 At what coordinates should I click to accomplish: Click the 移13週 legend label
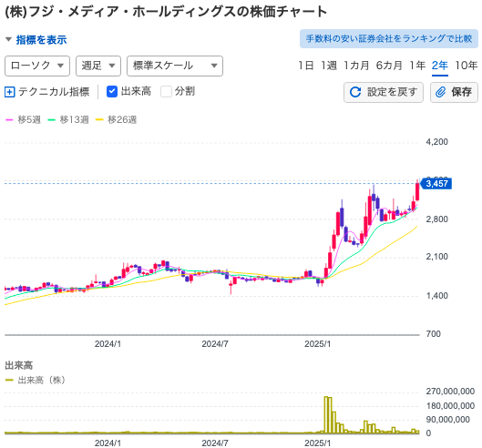74,120
